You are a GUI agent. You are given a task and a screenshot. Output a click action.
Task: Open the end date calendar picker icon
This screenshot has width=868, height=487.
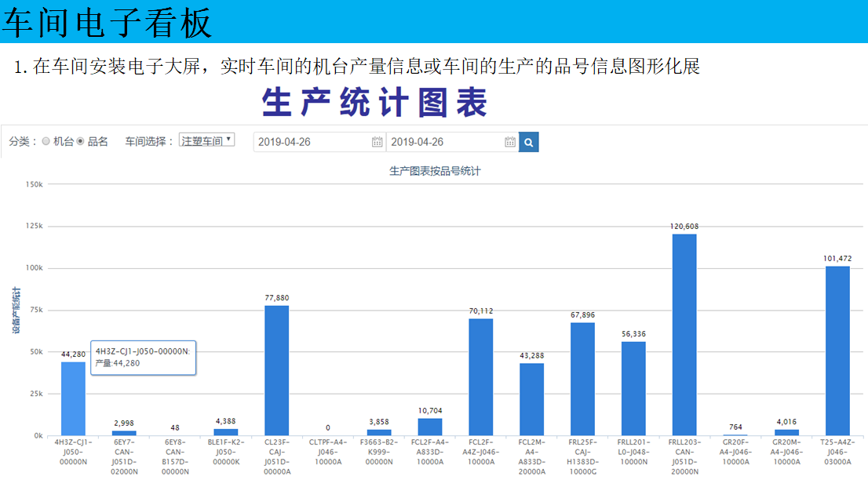[510, 142]
